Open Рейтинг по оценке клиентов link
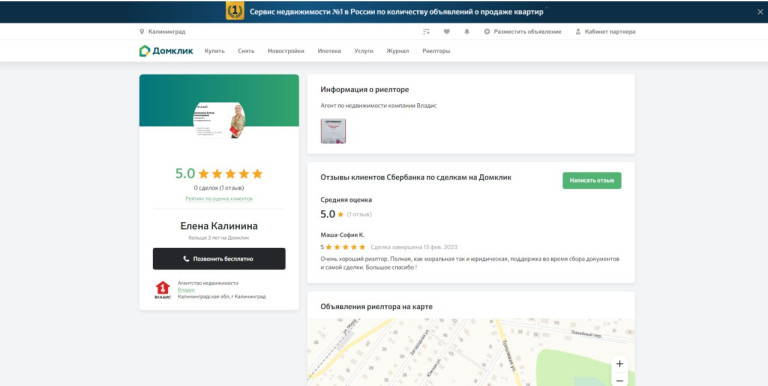 [x=219, y=199]
